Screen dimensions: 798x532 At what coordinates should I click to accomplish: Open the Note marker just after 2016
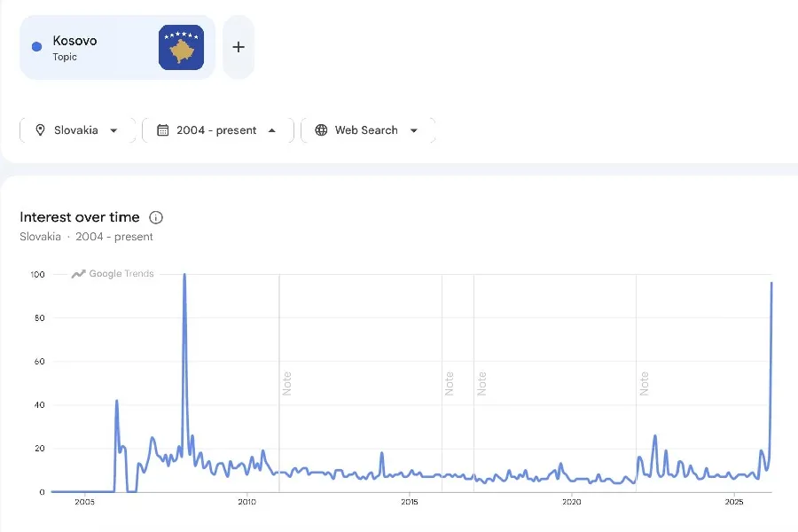pyautogui.click(x=449, y=383)
